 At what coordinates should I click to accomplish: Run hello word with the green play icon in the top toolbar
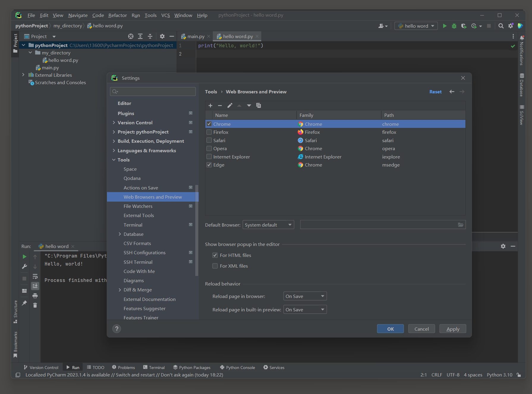point(445,26)
